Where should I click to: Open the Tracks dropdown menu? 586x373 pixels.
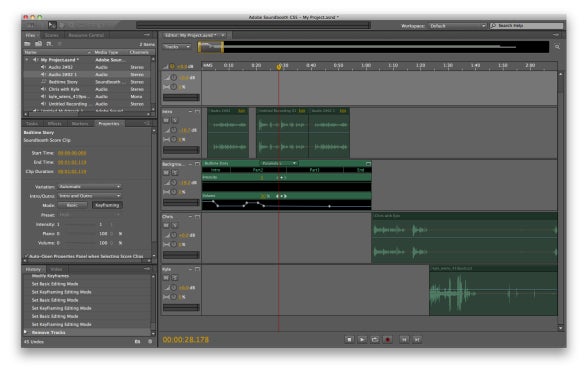pos(177,47)
